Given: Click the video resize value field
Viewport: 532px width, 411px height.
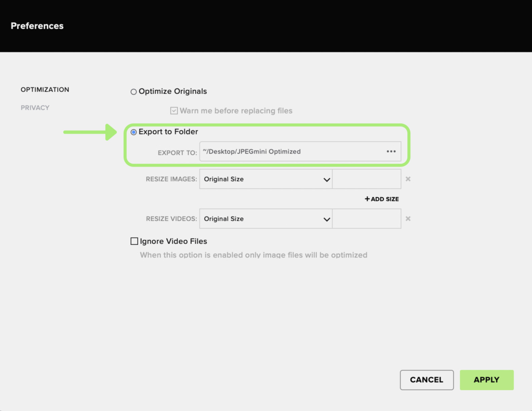Looking at the screenshot, I should (x=366, y=219).
